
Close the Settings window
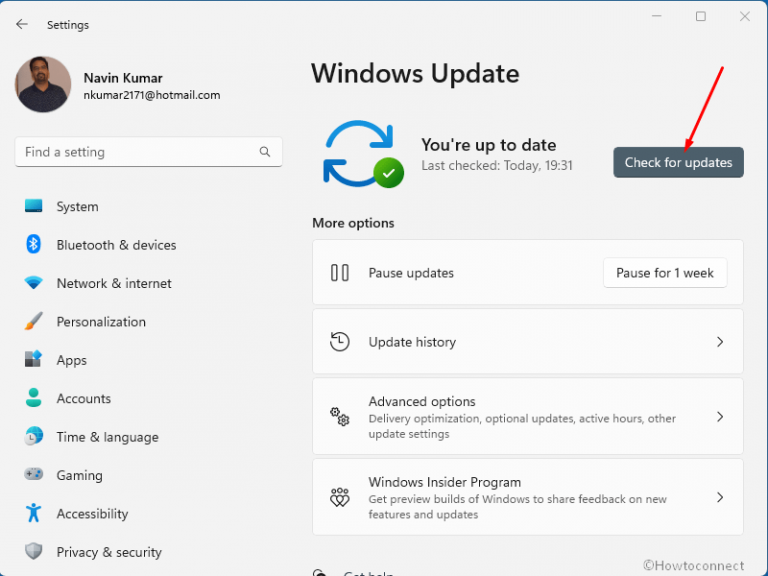click(x=744, y=16)
